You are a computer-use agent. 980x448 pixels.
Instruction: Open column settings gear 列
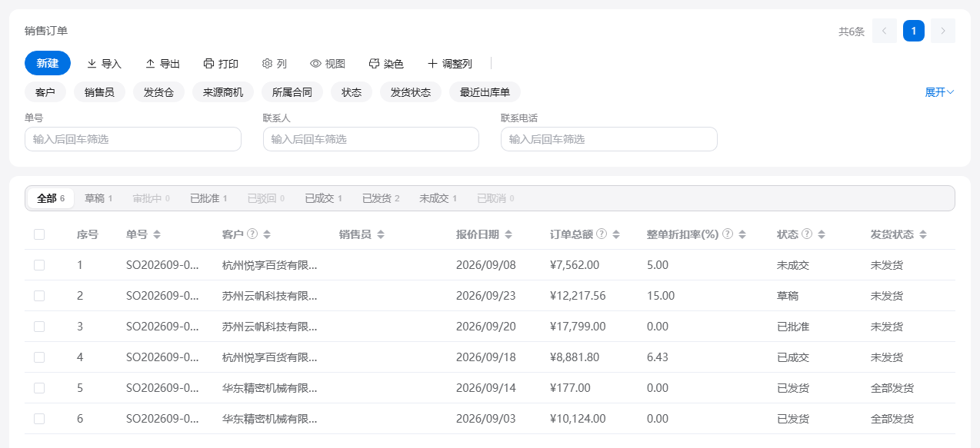pyautogui.click(x=267, y=63)
